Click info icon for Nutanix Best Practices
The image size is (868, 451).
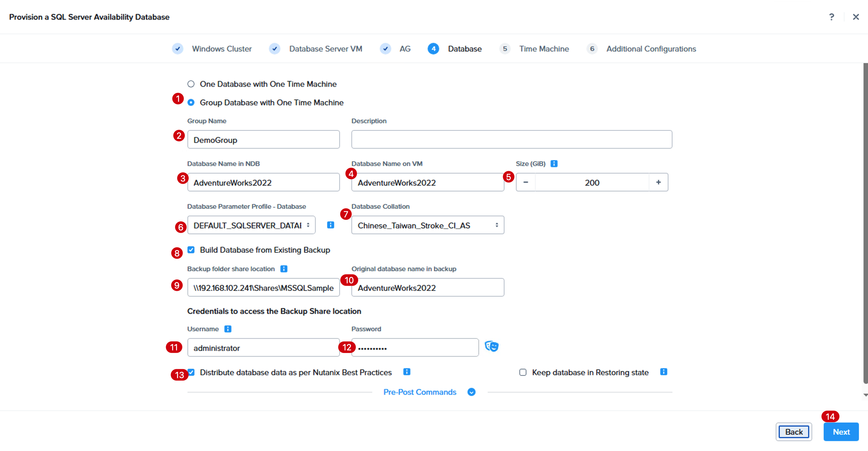(x=407, y=372)
